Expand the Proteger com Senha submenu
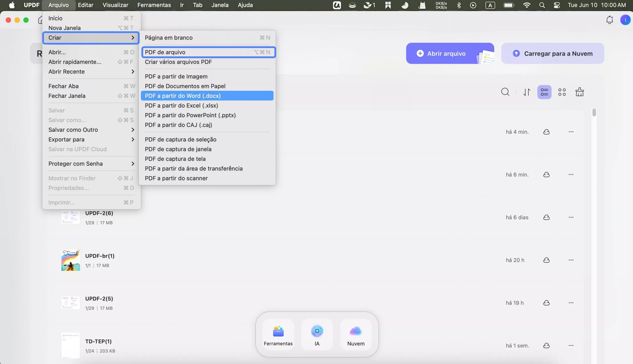 (x=91, y=164)
